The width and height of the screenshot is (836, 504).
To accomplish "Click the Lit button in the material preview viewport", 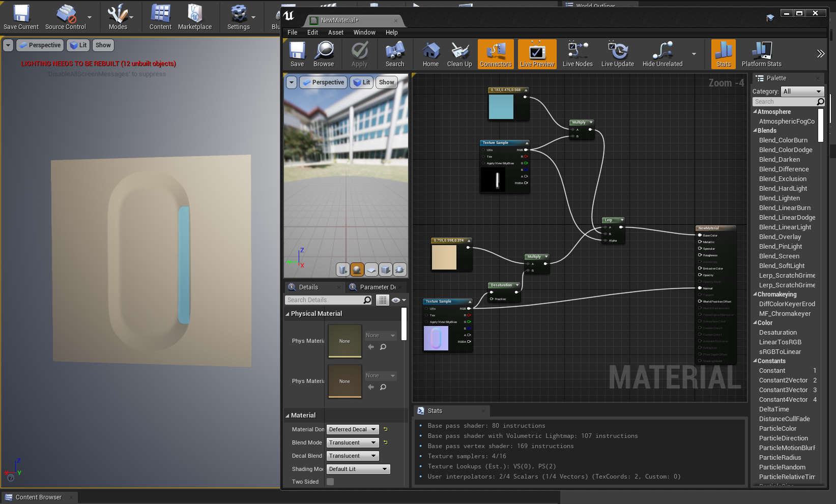I will [x=362, y=82].
